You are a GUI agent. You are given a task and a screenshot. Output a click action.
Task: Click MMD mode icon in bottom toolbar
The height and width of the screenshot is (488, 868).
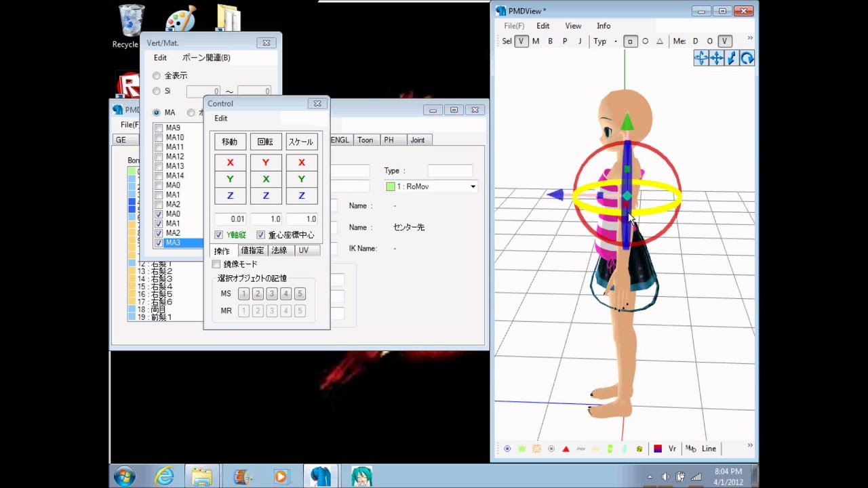690,449
